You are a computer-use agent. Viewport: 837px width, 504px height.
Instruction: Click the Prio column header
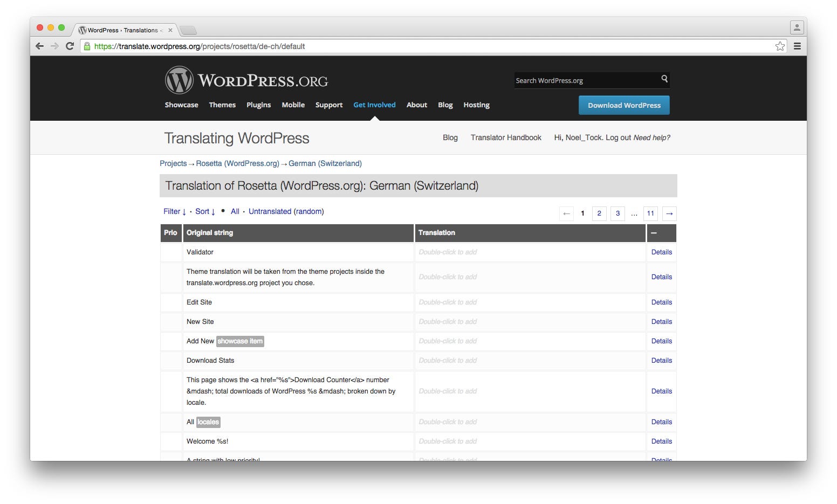coord(170,233)
